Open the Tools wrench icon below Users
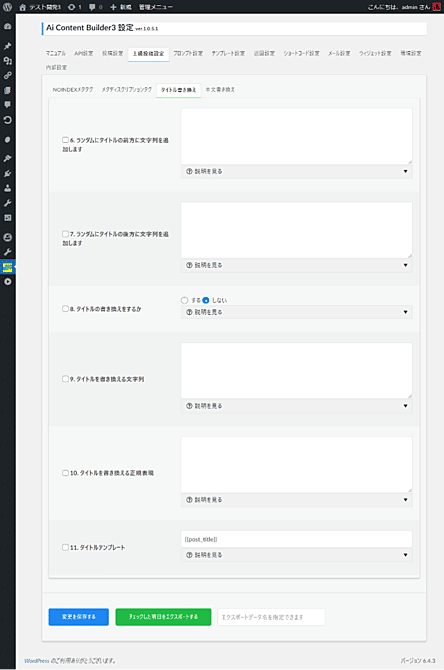Image resolution: width=444 pixels, height=670 pixels. (x=8, y=203)
